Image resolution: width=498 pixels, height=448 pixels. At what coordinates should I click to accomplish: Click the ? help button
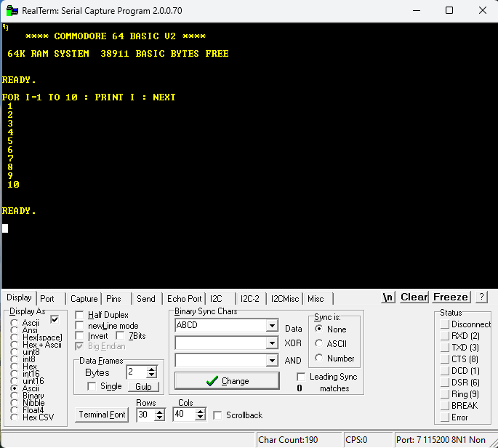coord(481,297)
